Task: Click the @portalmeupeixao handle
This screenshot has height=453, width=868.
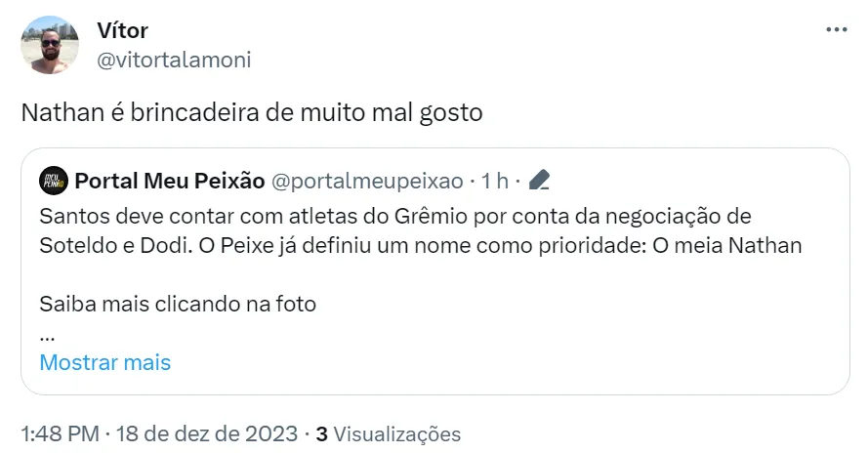Action: (x=367, y=181)
